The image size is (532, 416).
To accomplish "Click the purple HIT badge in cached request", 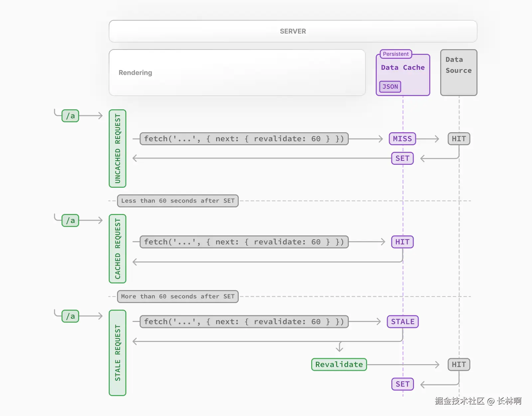I will click(402, 242).
